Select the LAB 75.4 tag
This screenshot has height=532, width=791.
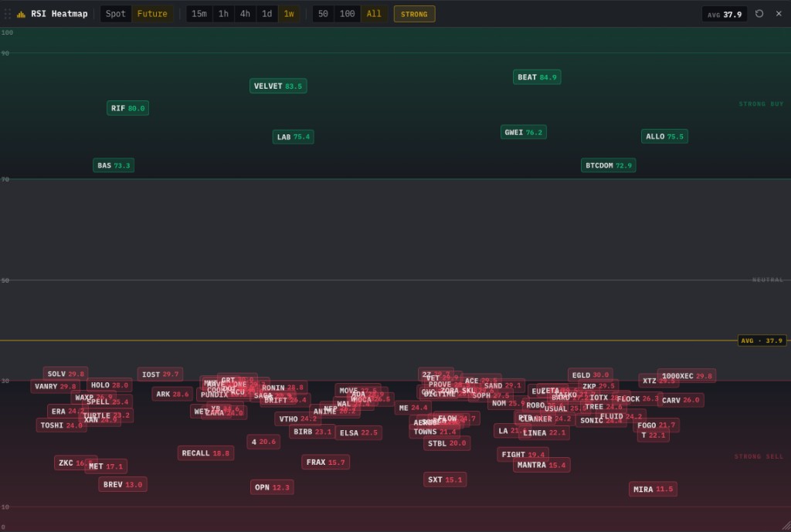coord(293,137)
